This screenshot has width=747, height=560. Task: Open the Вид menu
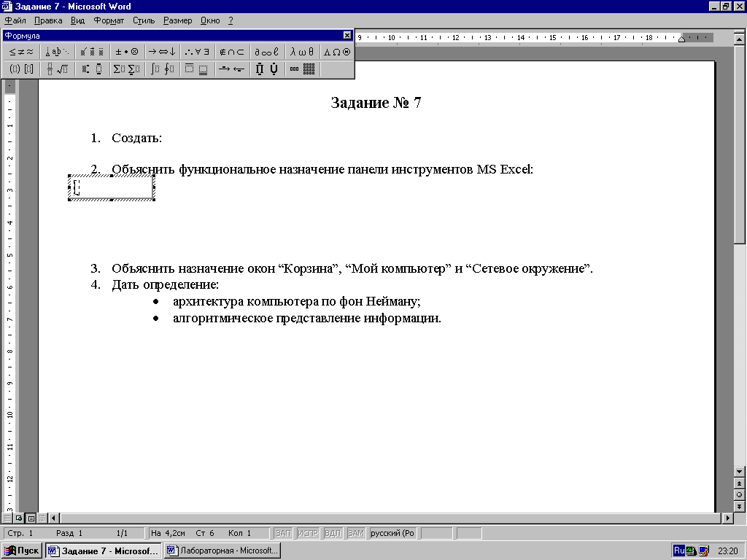(77, 20)
